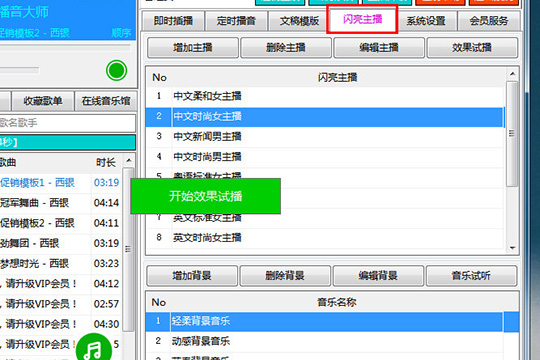Click the 音乐名称 column header
540x360 pixels.
(336, 302)
